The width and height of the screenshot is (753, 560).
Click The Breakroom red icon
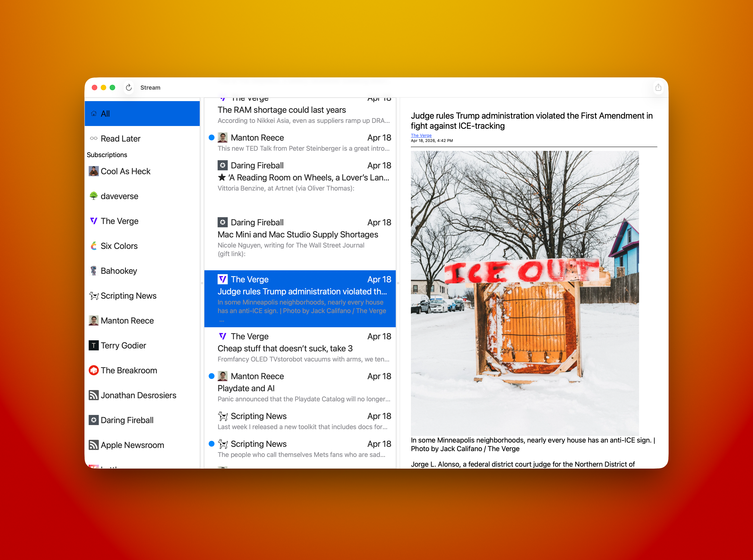[94, 370]
